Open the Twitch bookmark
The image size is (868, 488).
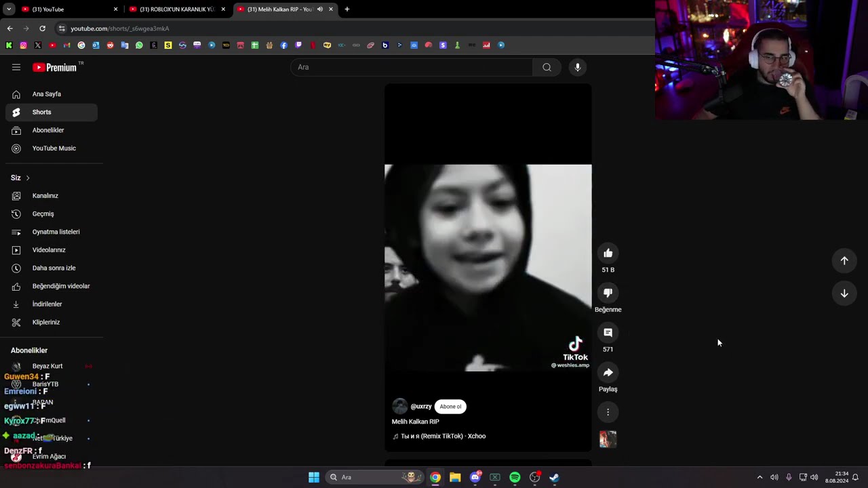[298, 45]
